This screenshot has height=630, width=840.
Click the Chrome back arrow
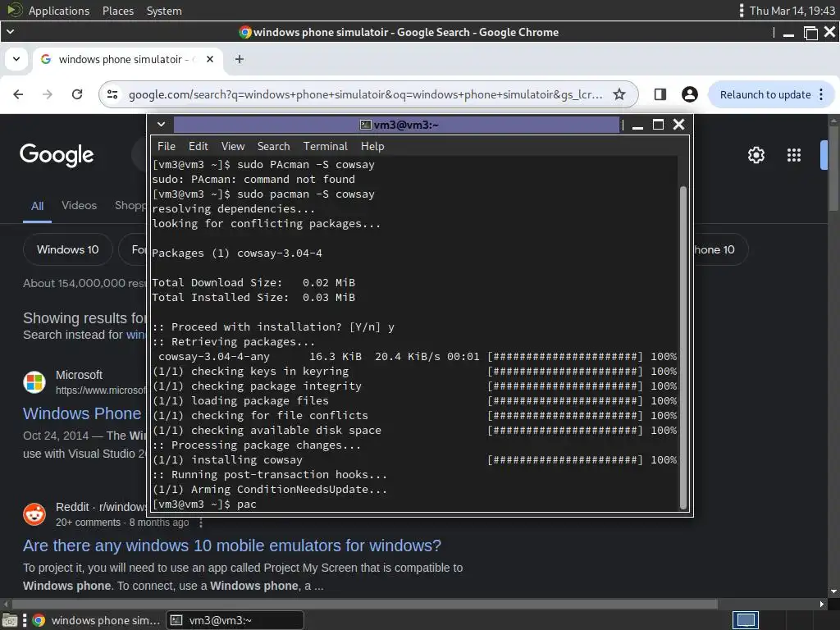point(18,94)
